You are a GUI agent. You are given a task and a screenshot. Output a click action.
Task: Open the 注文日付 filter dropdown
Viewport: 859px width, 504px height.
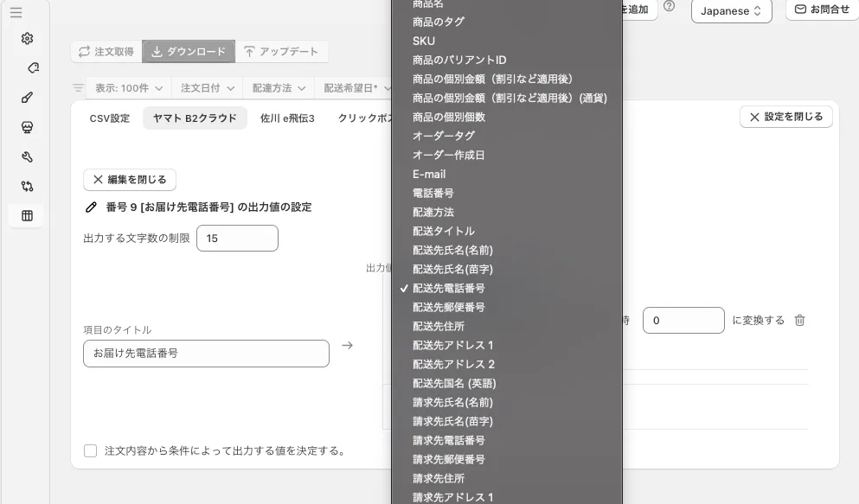206,88
